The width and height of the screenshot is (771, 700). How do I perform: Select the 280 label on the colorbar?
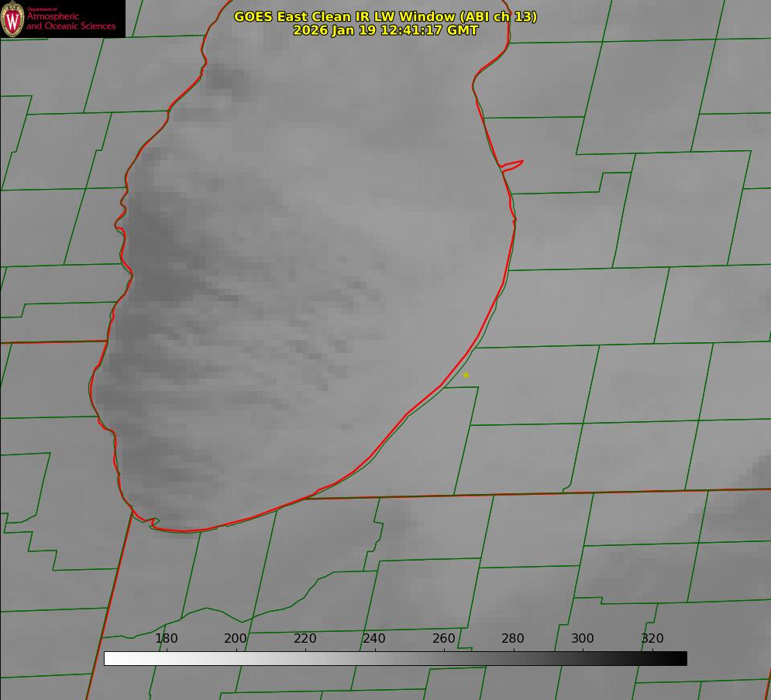[x=513, y=639]
